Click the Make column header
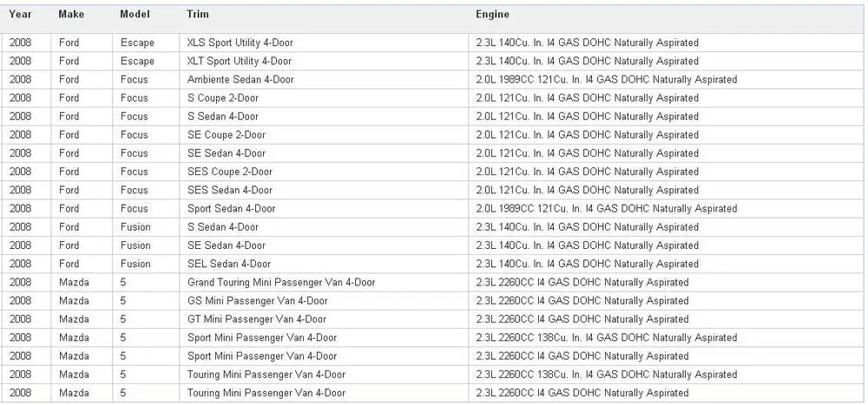Screen dimensions: 868x405 click(69, 15)
